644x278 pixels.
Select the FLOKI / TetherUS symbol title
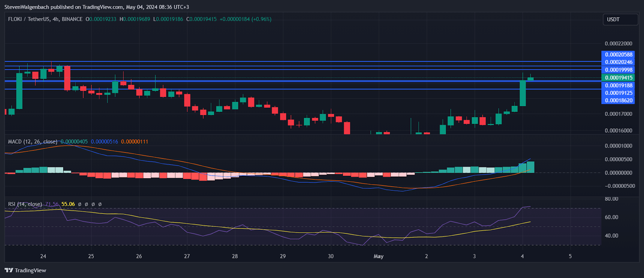coord(29,19)
